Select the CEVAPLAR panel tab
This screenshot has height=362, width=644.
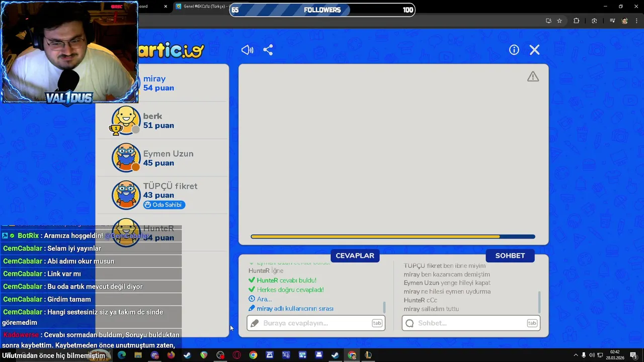click(x=355, y=255)
